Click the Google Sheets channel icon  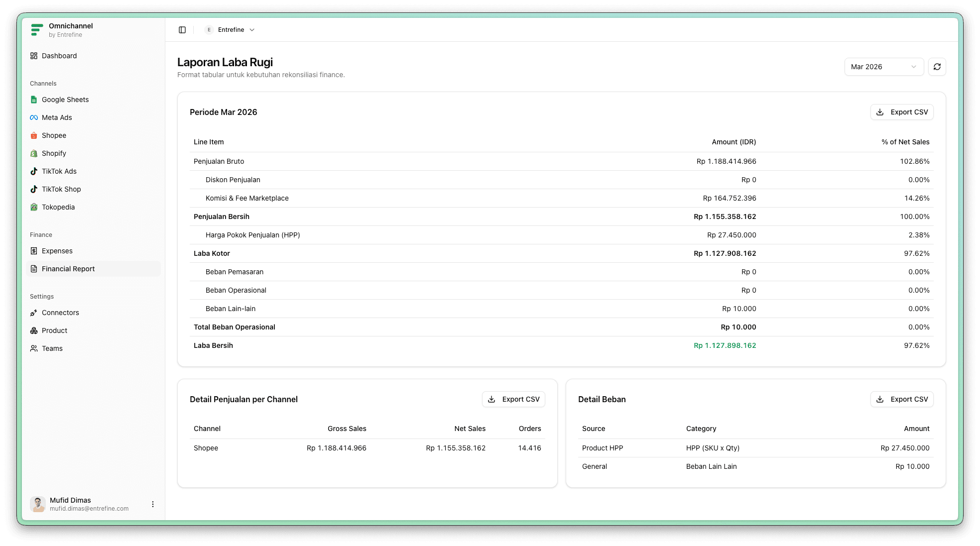coord(34,100)
